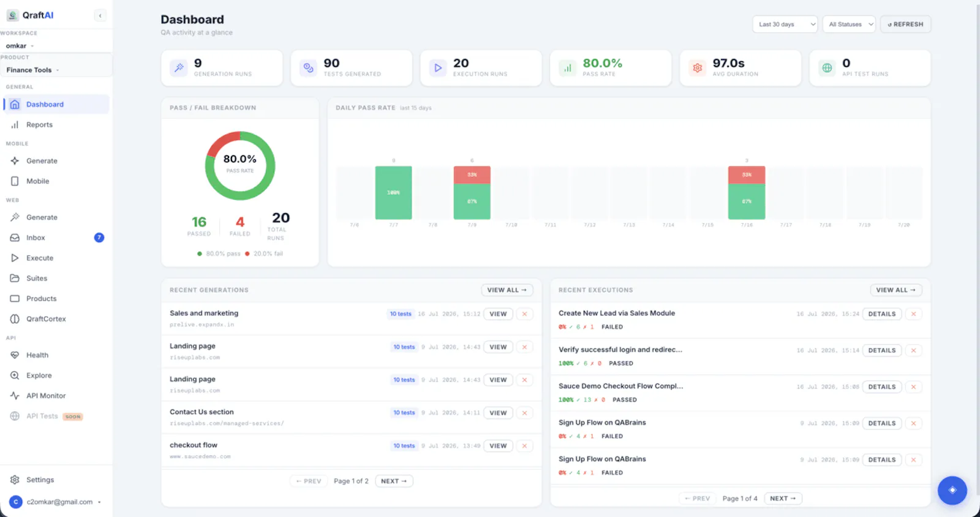Delete the Sauce Demo Checkout Flow execution
The height and width of the screenshot is (517, 980).
(x=914, y=387)
